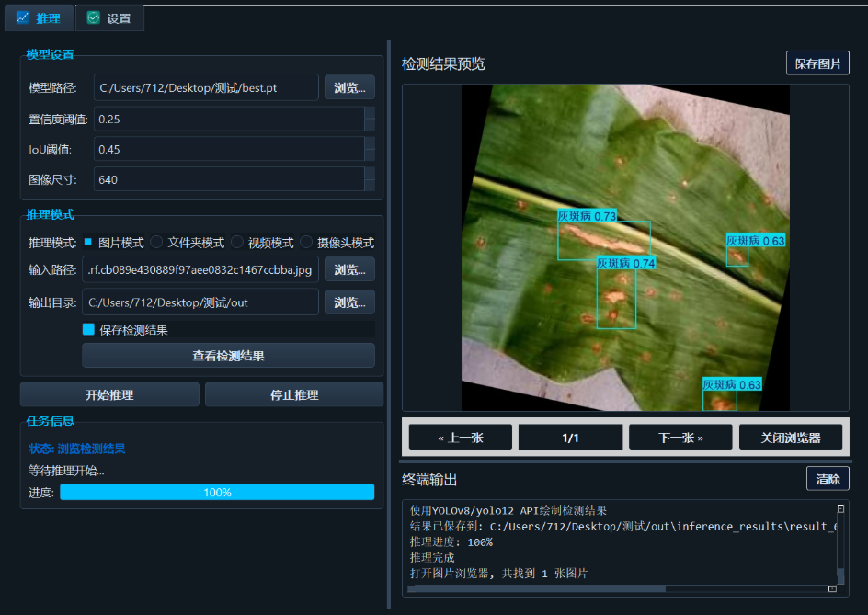
Task: Browse for an input path file
Action: pos(349,270)
